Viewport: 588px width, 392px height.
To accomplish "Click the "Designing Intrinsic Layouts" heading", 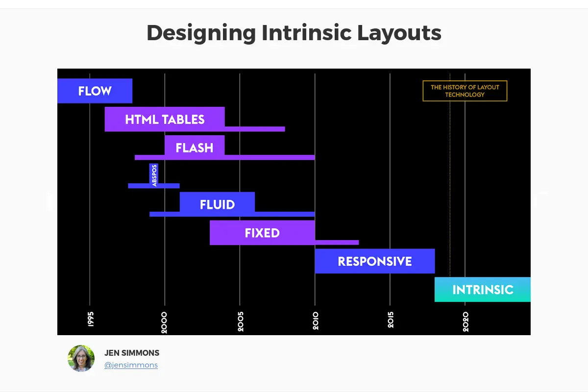I will coord(294,33).
